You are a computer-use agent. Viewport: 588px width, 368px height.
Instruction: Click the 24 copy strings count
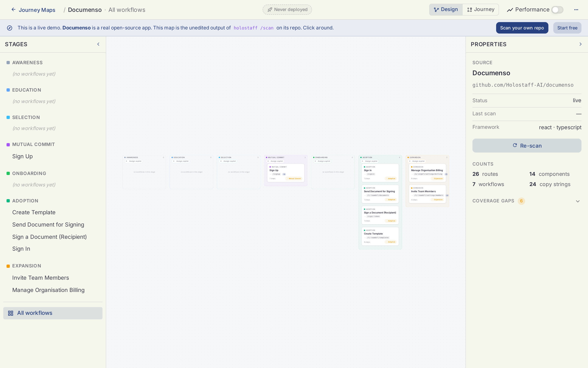(550, 184)
